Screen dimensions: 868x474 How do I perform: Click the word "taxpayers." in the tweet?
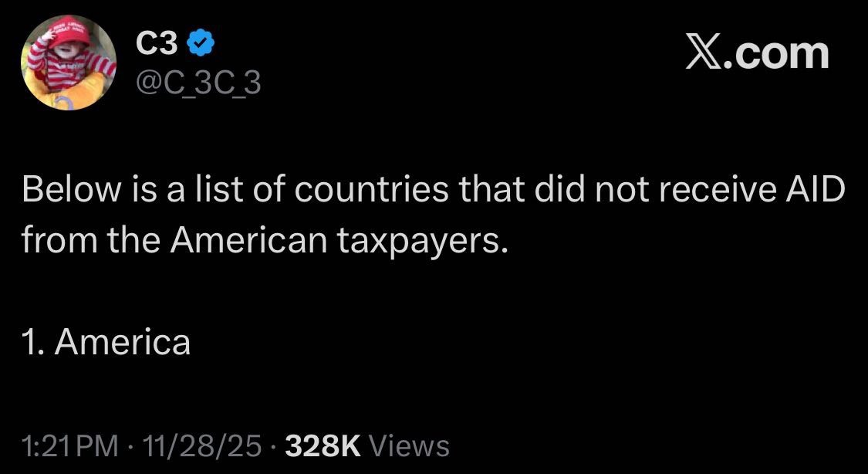(424, 242)
